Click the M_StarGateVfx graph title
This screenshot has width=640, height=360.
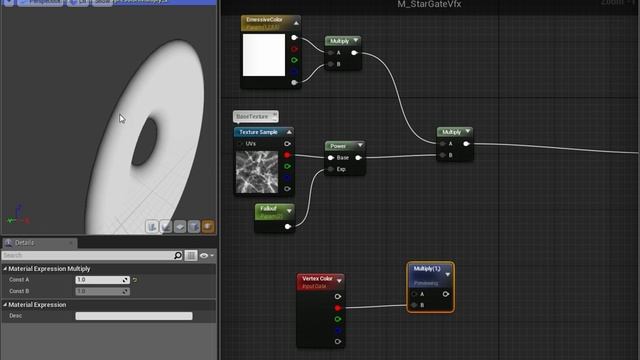(x=429, y=4)
